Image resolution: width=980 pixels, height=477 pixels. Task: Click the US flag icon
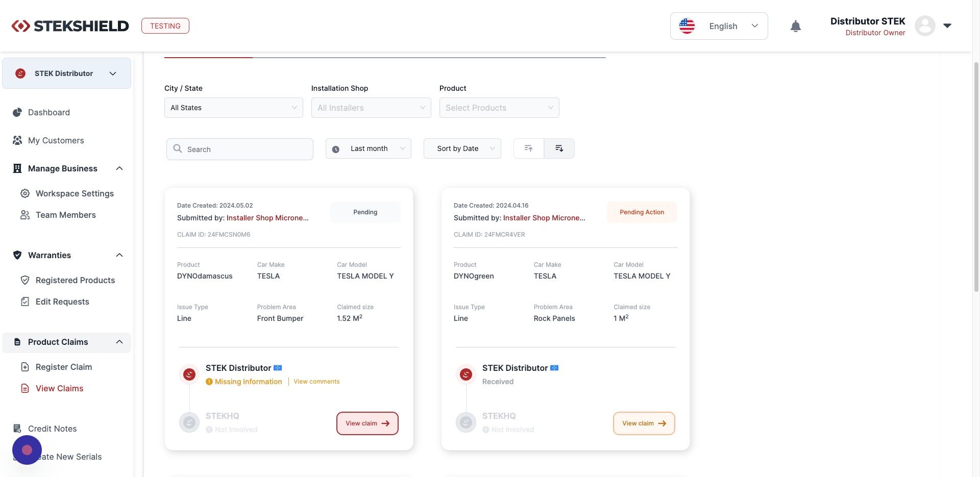point(687,26)
